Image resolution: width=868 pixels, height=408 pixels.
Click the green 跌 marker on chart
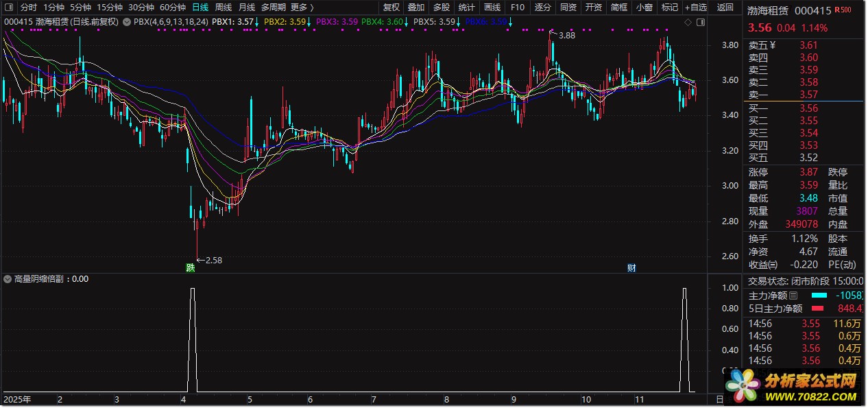tap(190, 268)
